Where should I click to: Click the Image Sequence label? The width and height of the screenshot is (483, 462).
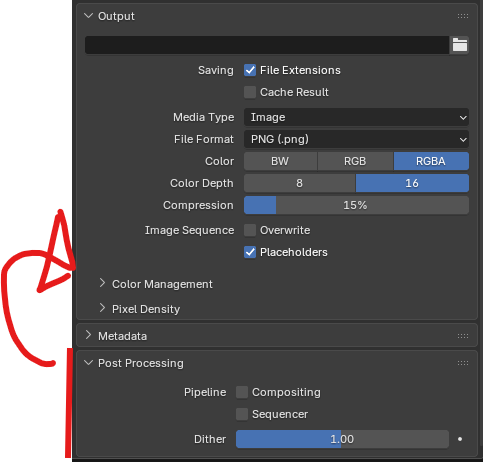(189, 230)
